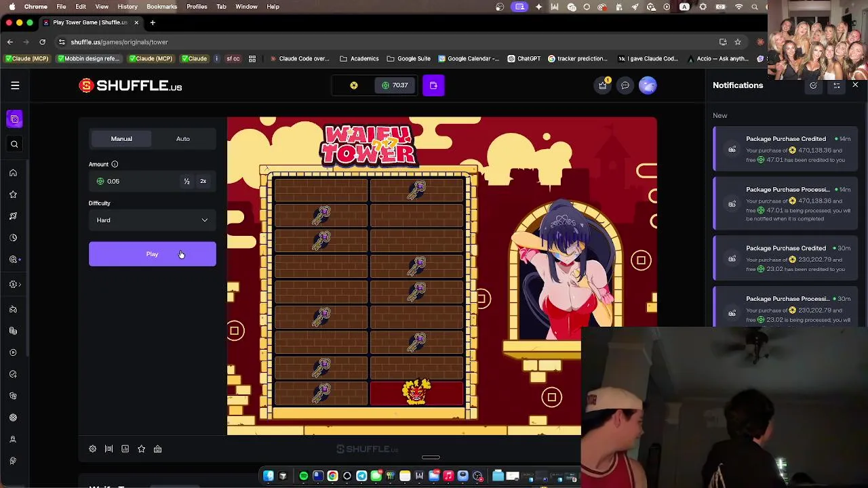Bookmark this page with star icon
The image size is (868, 488).
(x=738, y=42)
